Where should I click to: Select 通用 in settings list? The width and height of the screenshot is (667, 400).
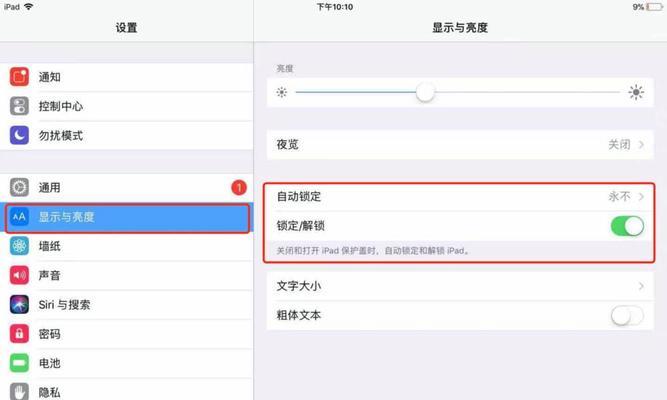(127, 187)
